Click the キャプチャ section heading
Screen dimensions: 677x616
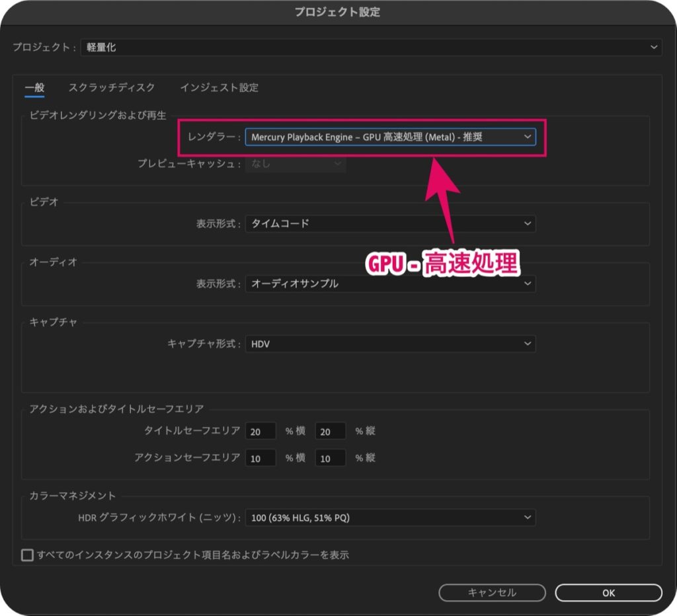coord(53,322)
